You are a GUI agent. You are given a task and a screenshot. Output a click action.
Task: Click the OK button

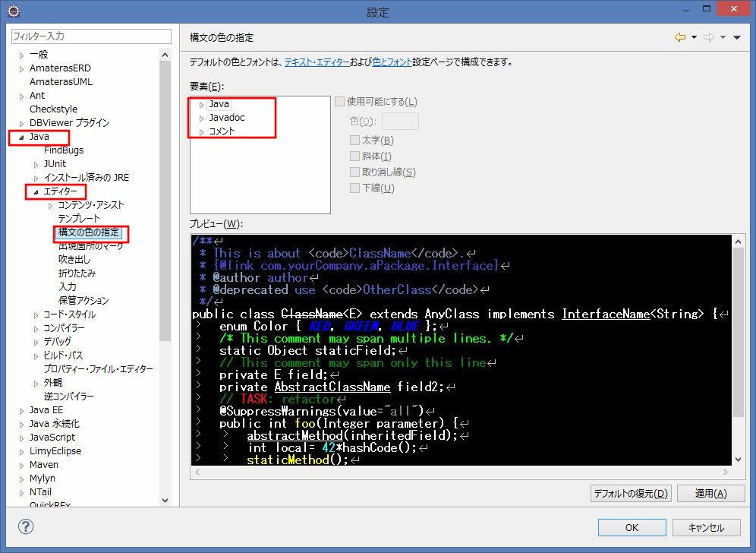[x=632, y=527]
